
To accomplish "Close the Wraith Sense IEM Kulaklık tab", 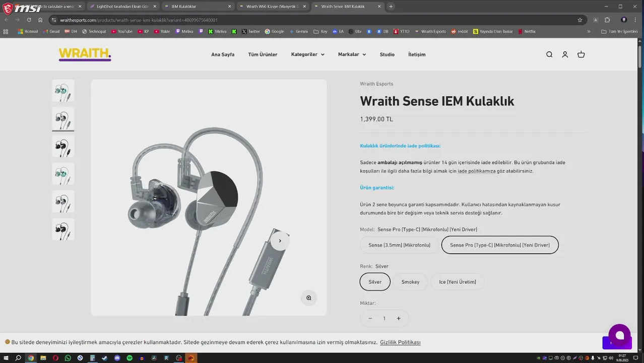I will click(x=379, y=7).
